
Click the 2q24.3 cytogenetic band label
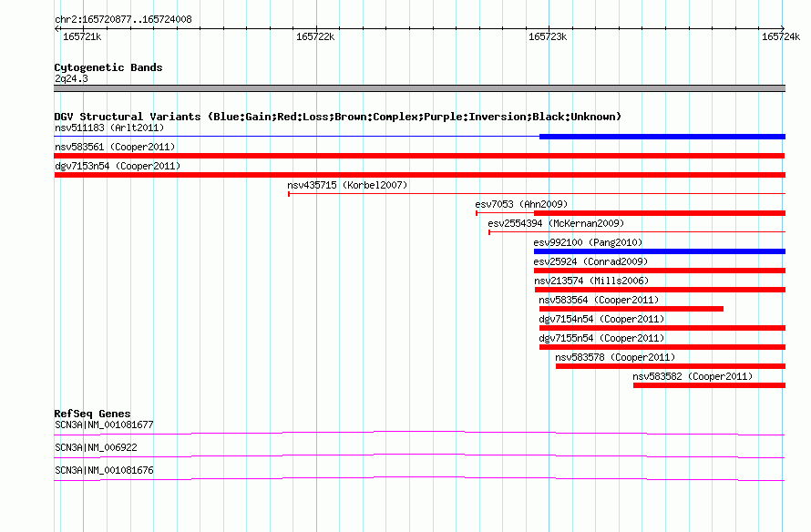(71, 78)
